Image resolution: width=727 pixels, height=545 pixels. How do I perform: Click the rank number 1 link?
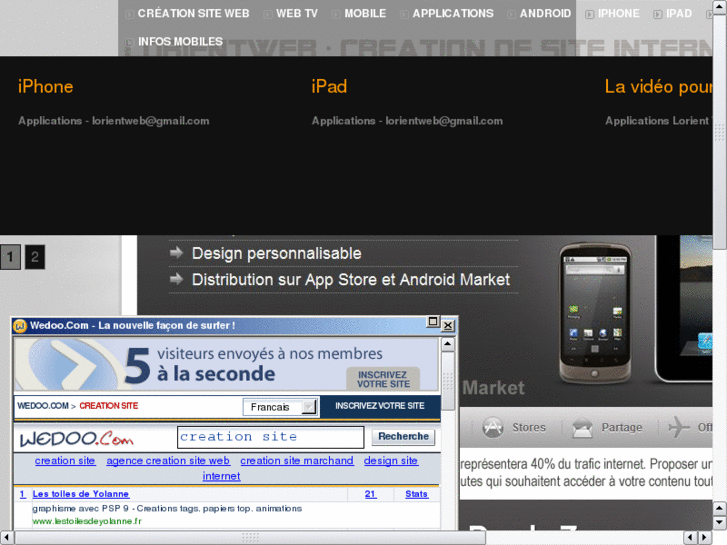(x=23, y=494)
